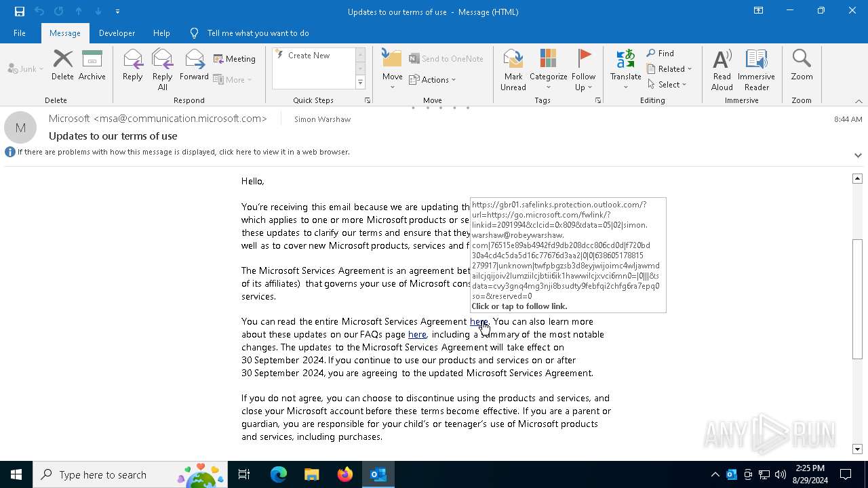Open the Quick Steps dialog launcher
Viewport: 868px width, 488px height.
pos(368,100)
